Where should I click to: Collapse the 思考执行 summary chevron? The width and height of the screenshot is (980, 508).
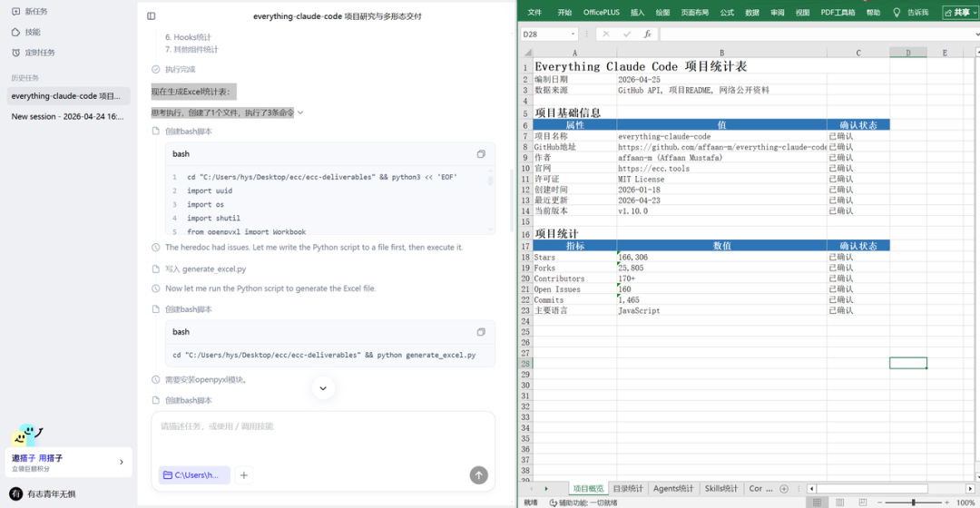pos(300,112)
